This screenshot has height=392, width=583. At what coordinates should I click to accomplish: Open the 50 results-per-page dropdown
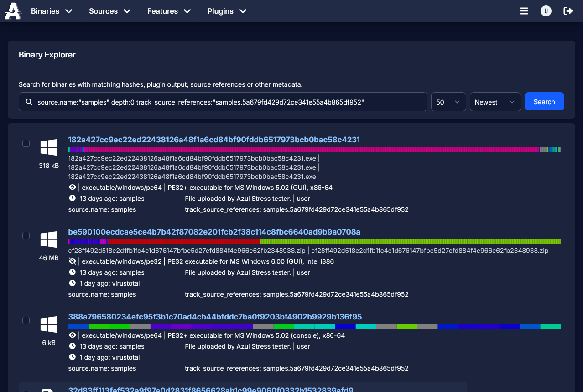[448, 101]
